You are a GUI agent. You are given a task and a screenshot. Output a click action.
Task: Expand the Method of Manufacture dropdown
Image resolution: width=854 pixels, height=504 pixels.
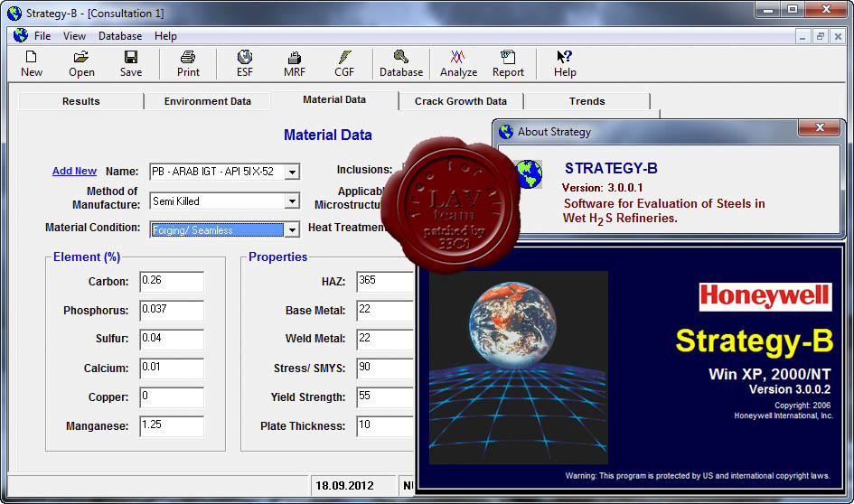pyautogui.click(x=292, y=201)
